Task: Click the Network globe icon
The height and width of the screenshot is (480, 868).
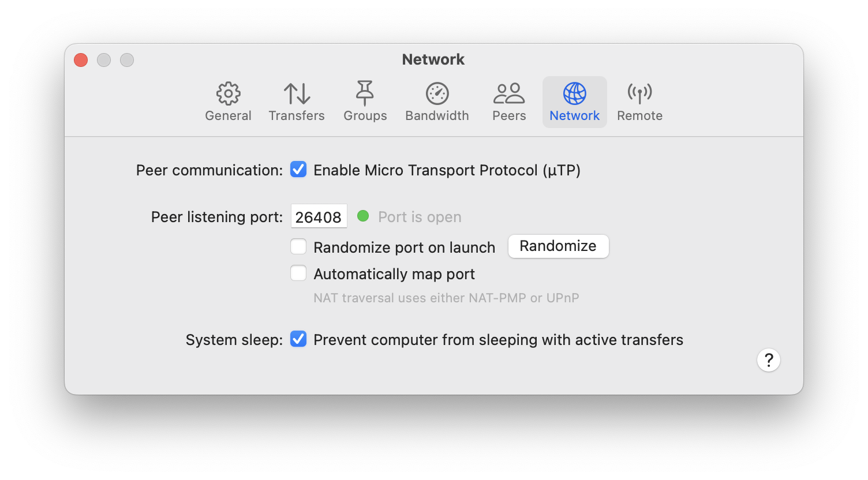Action: tap(574, 93)
